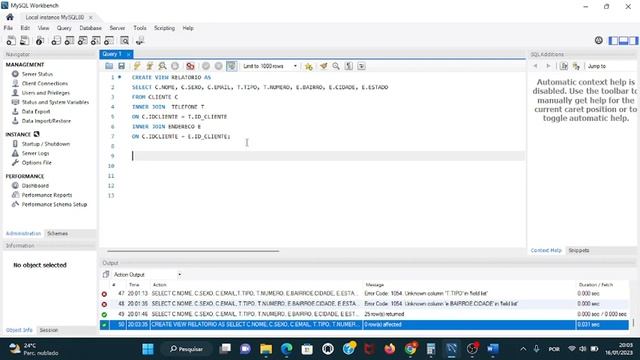Image resolution: width=640 pixels, height=360 pixels.
Task: Open the Scripting menu
Action: coord(164,28)
